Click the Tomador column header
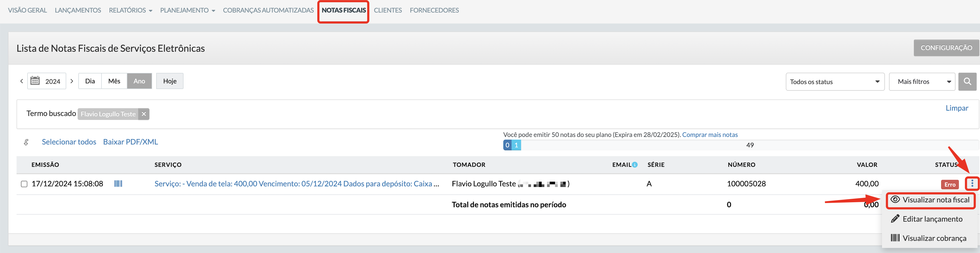 click(x=469, y=165)
